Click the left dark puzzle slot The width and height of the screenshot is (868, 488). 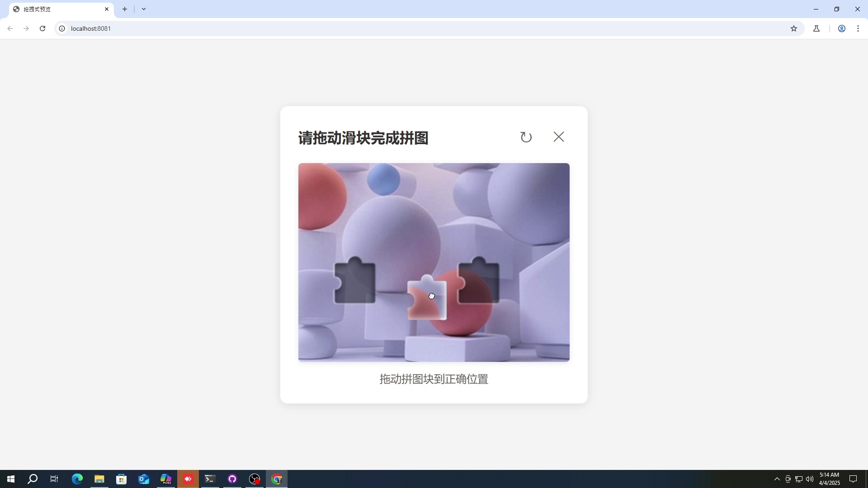click(x=355, y=282)
